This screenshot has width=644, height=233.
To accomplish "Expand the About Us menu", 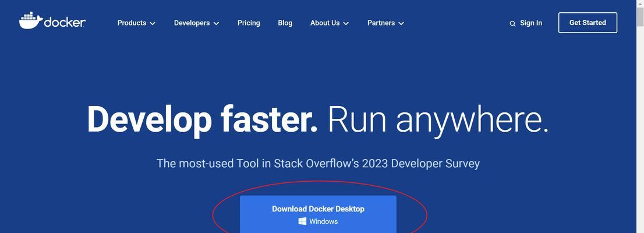I will pos(330,23).
